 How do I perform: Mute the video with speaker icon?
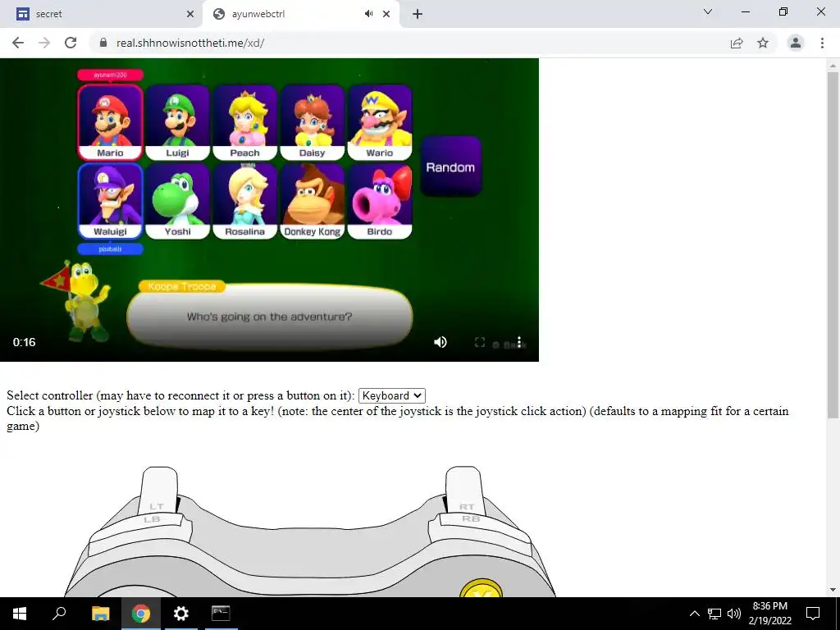441,342
